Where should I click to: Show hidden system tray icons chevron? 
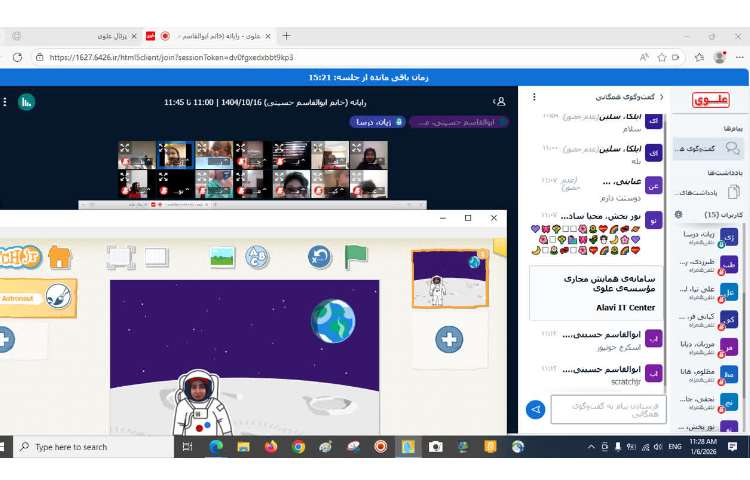pos(591,447)
